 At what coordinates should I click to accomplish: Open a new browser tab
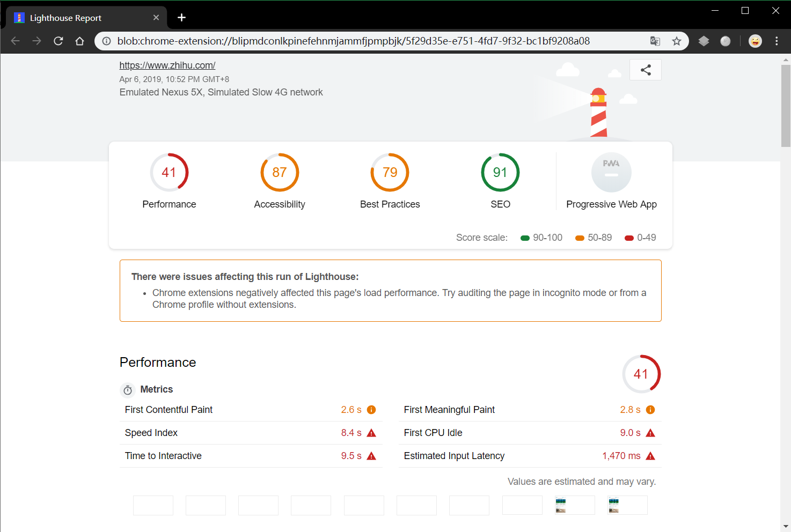click(x=182, y=18)
